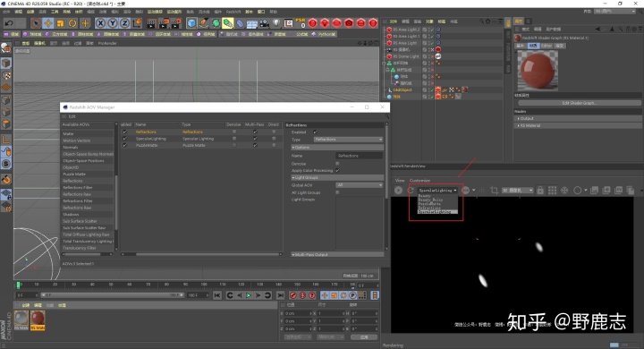Toggle the Y axis lock

pyautogui.click(x=113, y=23)
